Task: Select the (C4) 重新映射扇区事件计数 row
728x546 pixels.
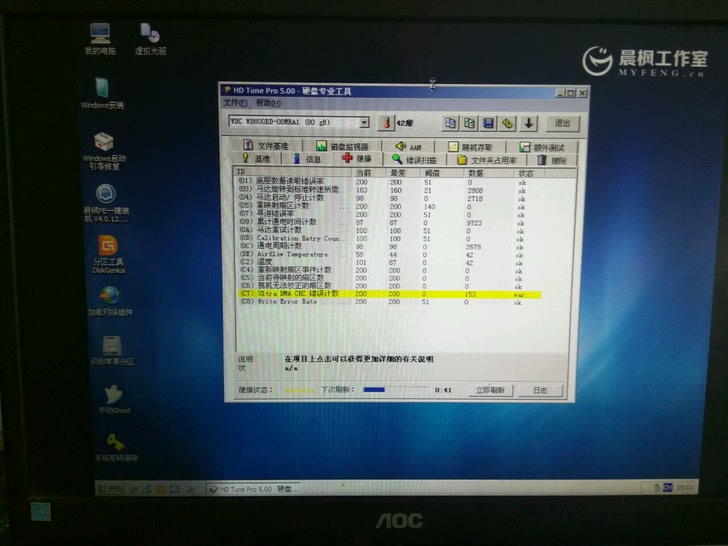Action: pyautogui.click(x=384, y=270)
